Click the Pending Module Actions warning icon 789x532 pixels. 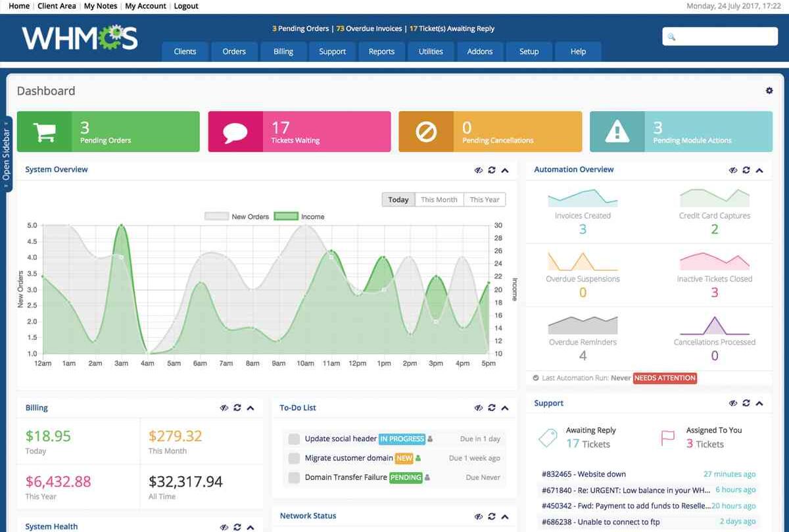coord(617,132)
